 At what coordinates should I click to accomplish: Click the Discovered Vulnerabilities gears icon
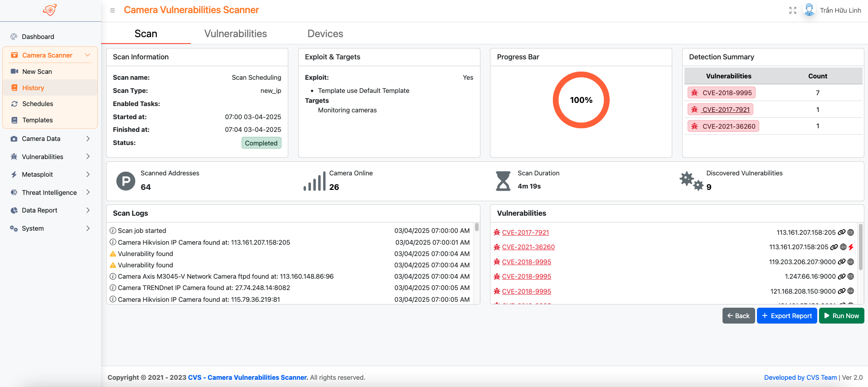(692, 181)
